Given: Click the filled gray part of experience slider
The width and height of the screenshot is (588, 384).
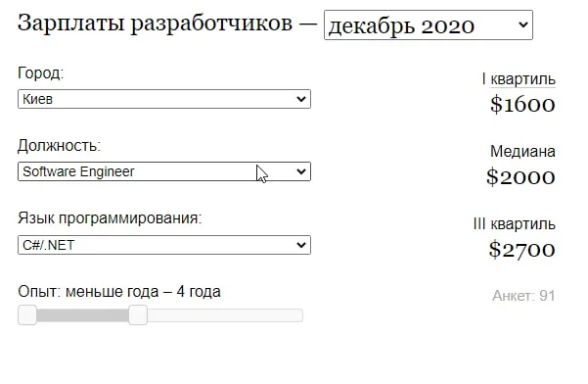Looking at the screenshot, I should click(82, 315).
